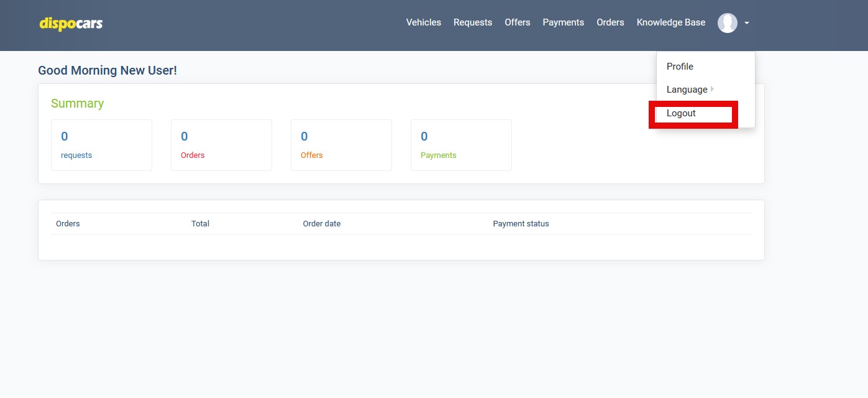Open the Payments summary card

(x=461, y=145)
